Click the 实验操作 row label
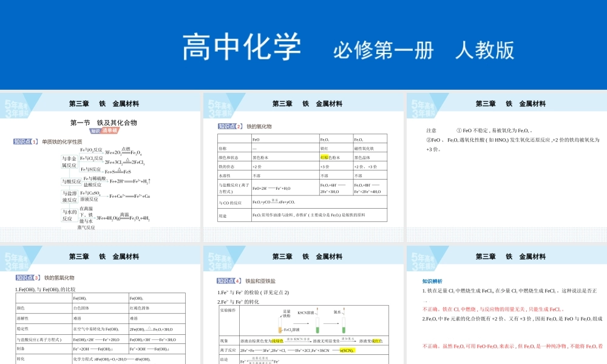The height and width of the screenshot is (364, 607). [x=228, y=310]
